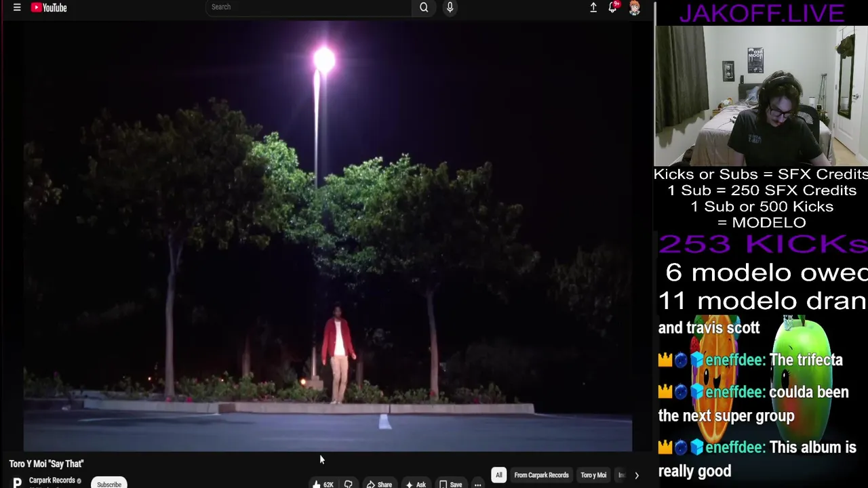Image resolution: width=868 pixels, height=488 pixels.
Task: Open the more actions ellipsis menu
Action: tap(478, 485)
